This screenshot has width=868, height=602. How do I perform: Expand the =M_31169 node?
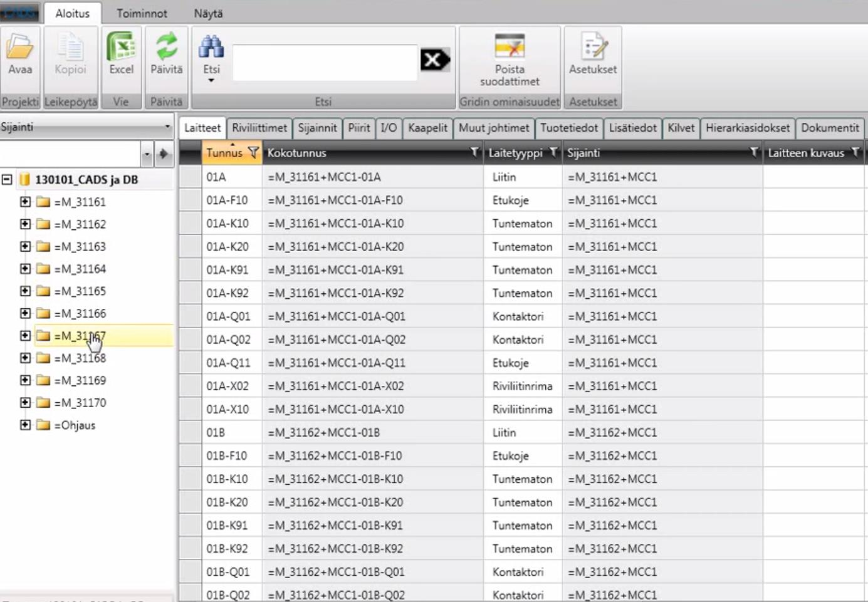click(x=25, y=380)
